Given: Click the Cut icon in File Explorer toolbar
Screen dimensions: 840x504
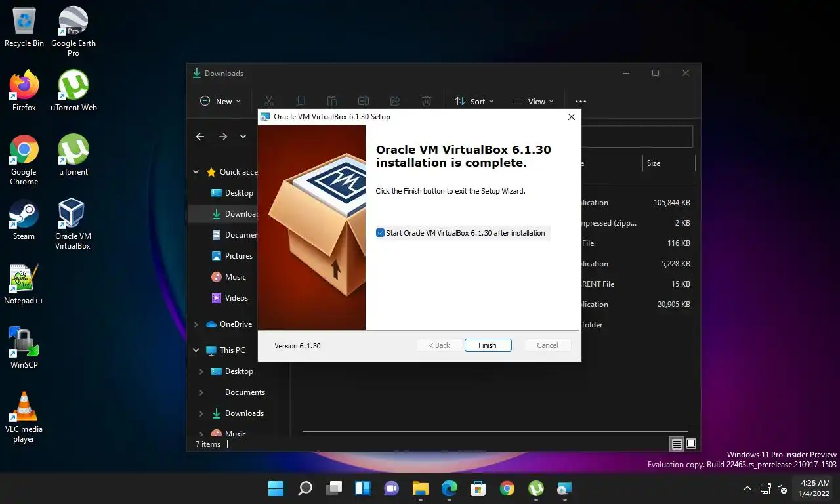Looking at the screenshot, I should (x=268, y=102).
